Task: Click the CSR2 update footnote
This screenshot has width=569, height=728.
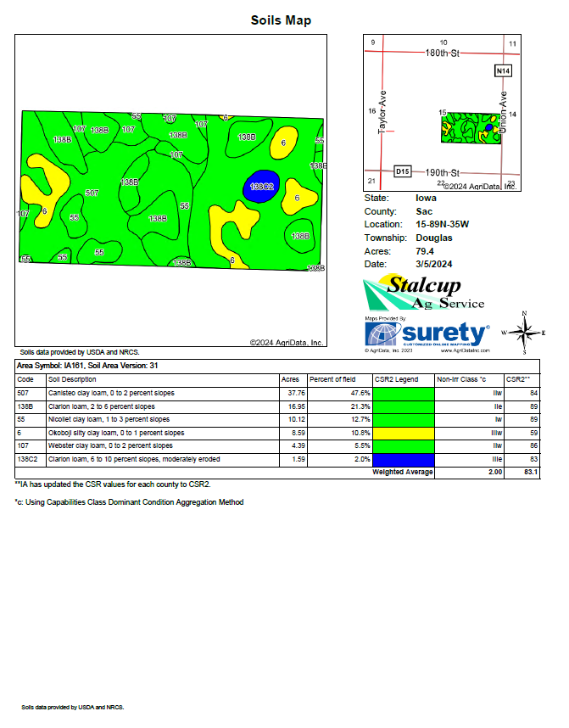Action: point(113,484)
